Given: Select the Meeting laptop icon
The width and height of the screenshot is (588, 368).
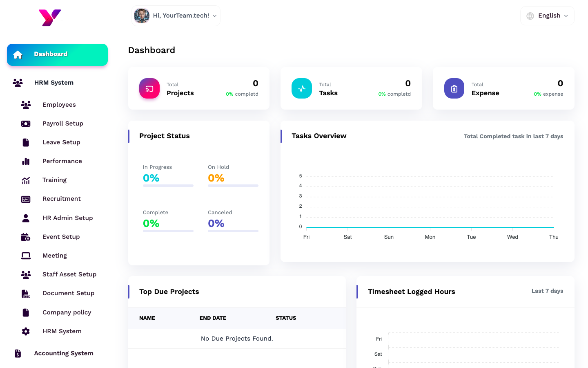Looking at the screenshot, I should (x=26, y=255).
